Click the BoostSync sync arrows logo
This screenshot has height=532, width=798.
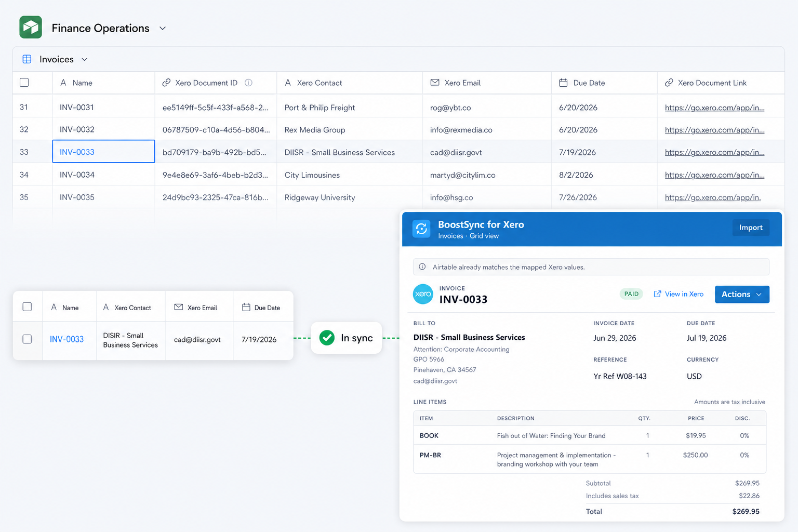[421, 229]
